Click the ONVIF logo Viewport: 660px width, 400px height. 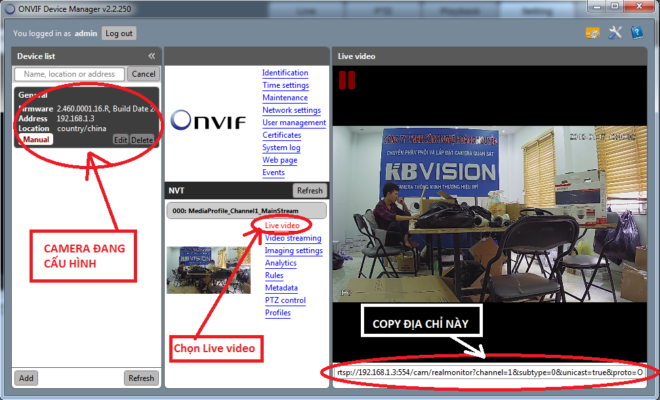tap(208, 120)
